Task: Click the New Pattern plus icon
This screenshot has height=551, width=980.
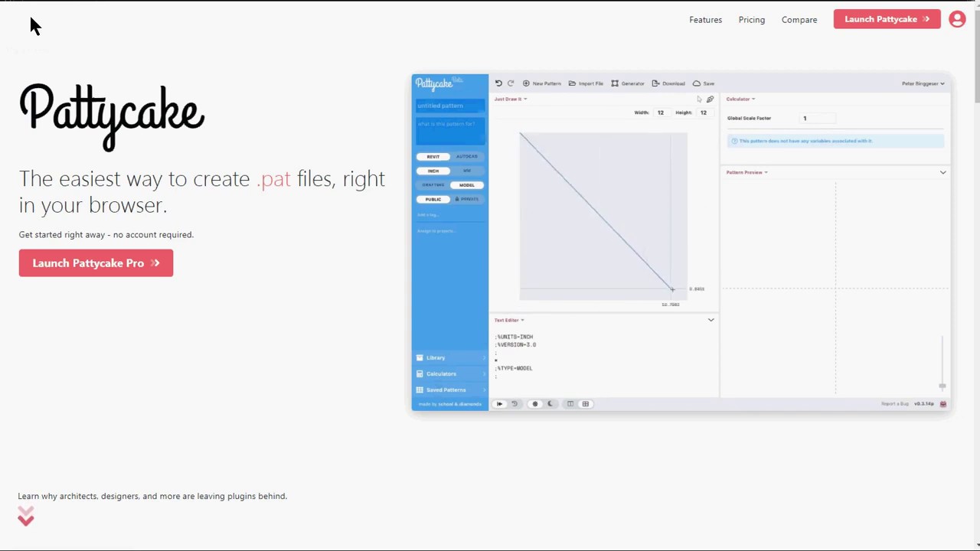Action: [x=526, y=83]
